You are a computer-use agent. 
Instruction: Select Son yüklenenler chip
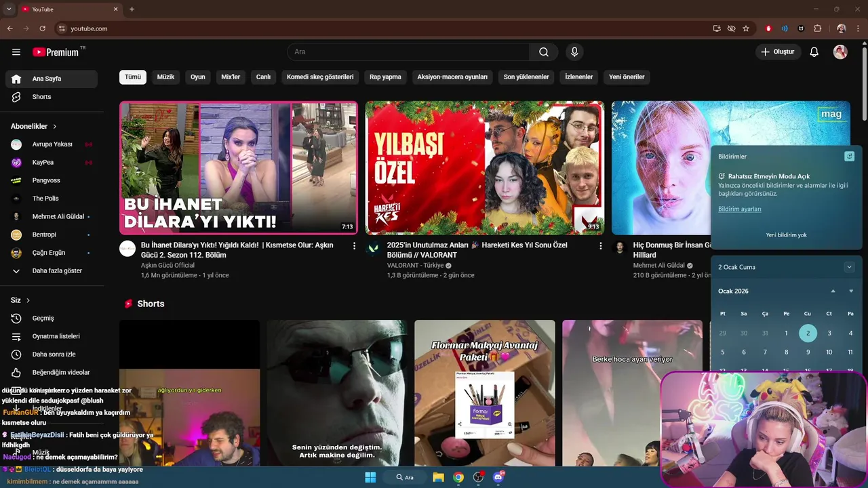point(526,77)
